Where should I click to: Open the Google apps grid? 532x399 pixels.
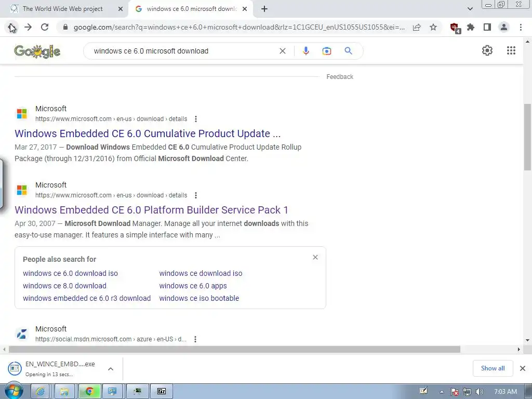click(511, 50)
